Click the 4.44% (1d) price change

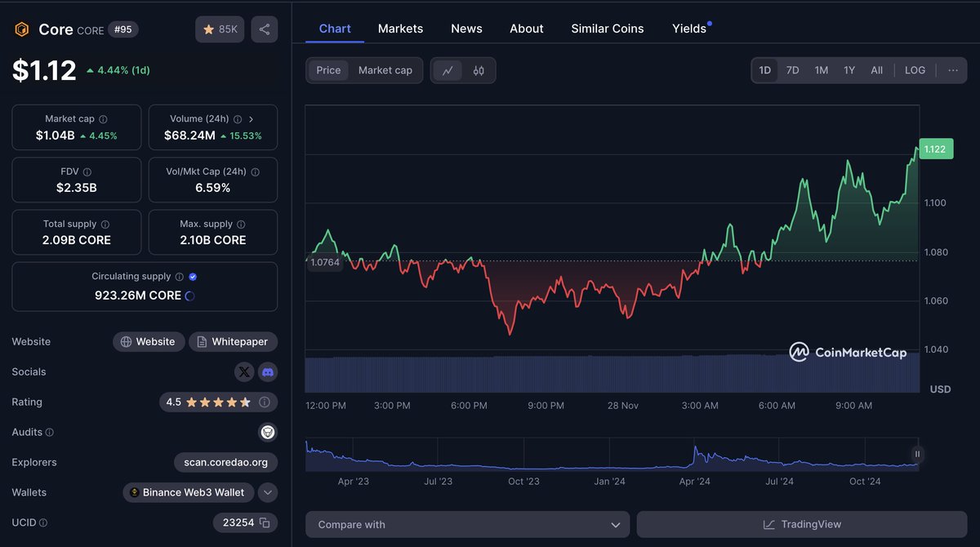click(x=118, y=70)
